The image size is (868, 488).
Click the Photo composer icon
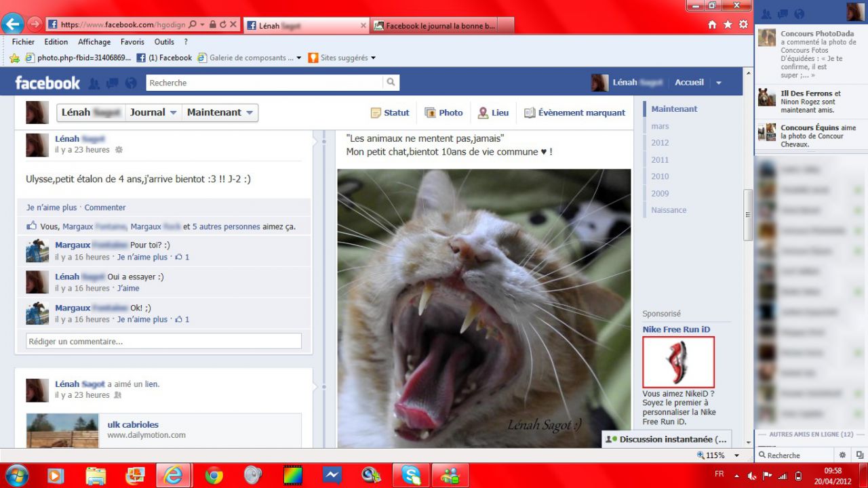pyautogui.click(x=443, y=113)
